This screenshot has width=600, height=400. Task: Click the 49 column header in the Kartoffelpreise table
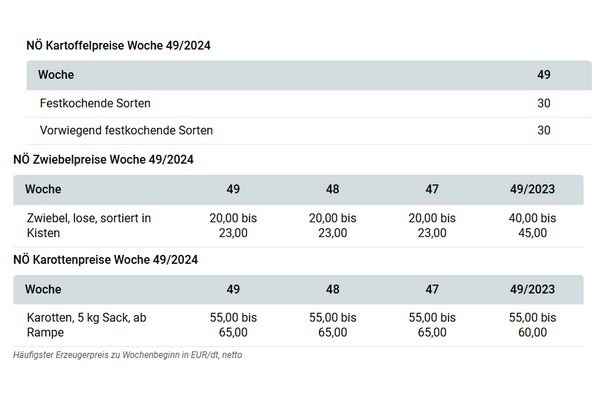544,75
